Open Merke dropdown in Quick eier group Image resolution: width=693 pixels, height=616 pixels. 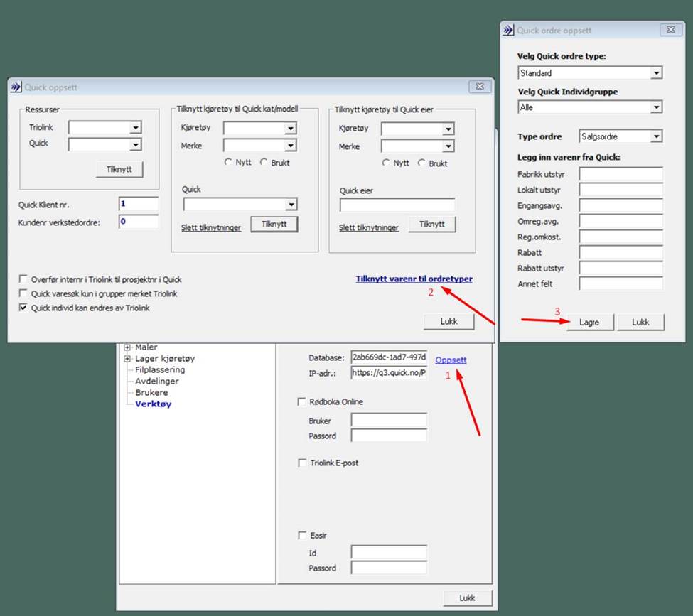(x=448, y=146)
